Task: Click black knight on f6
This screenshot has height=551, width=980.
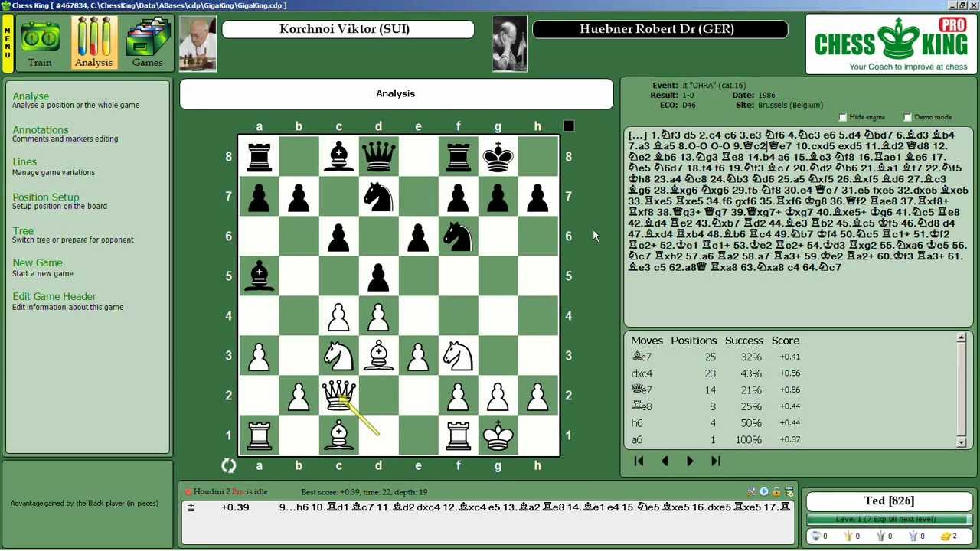Action: click(458, 236)
